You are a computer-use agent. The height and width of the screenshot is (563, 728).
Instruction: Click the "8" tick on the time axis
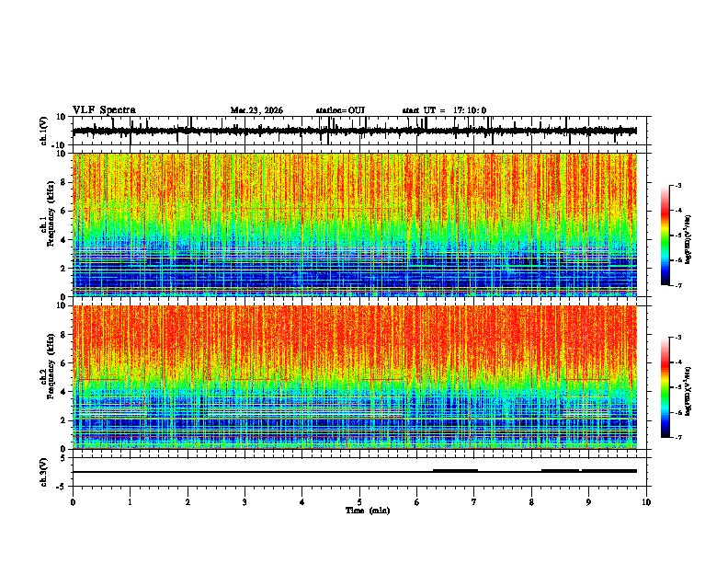(x=531, y=502)
